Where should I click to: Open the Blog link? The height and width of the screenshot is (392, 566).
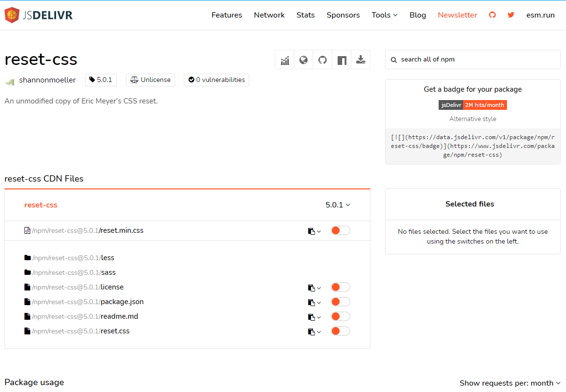pyautogui.click(x=418, y=15)
